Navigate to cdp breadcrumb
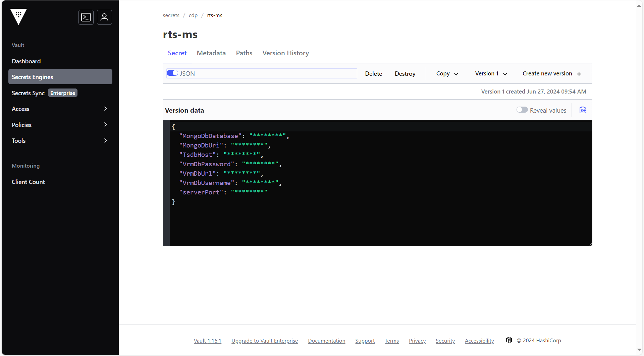 193,15
